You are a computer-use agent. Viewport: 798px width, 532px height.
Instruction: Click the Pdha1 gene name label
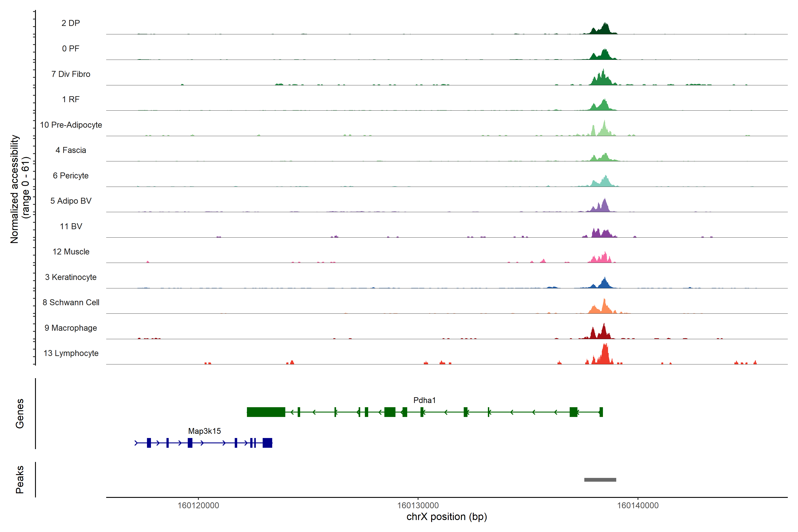(x=424, y=400)
